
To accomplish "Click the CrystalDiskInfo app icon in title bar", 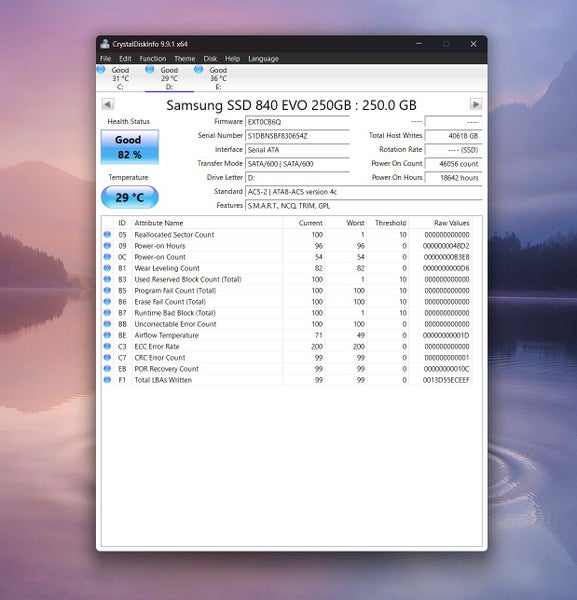I will click(x=104, y=44).
